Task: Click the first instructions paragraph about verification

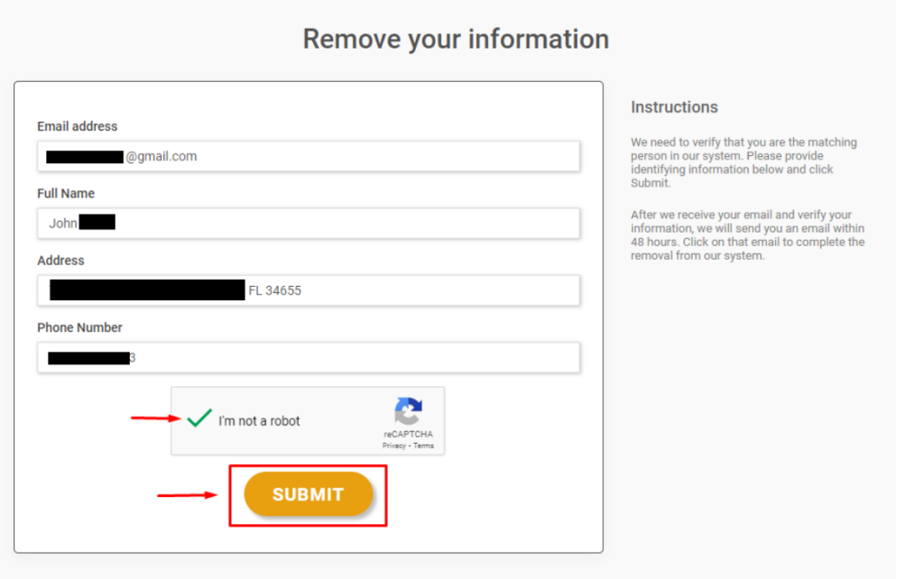Action: [x=744, y=162]
